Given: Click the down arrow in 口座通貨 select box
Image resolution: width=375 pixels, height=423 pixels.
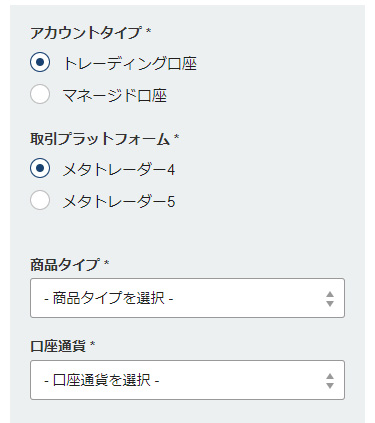Looking at the screenshot, I should pyautogui.click(x=330, y=386).
